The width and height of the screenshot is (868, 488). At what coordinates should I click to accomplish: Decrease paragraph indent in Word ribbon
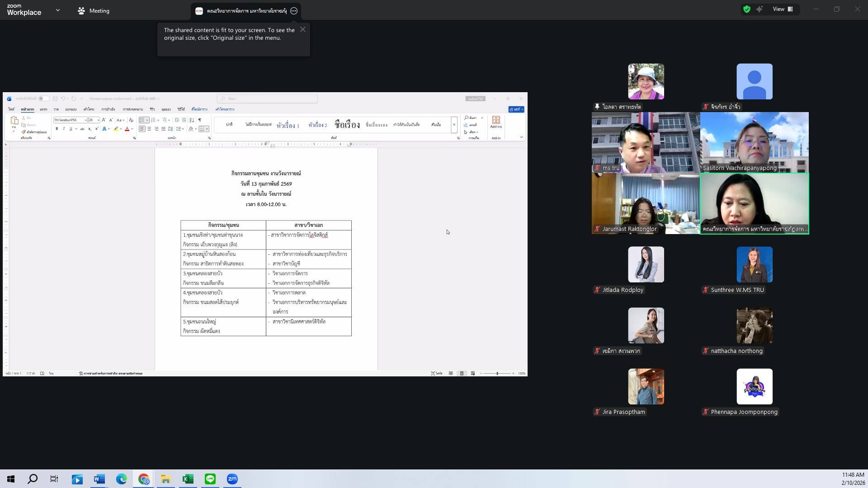click(177, 120)
